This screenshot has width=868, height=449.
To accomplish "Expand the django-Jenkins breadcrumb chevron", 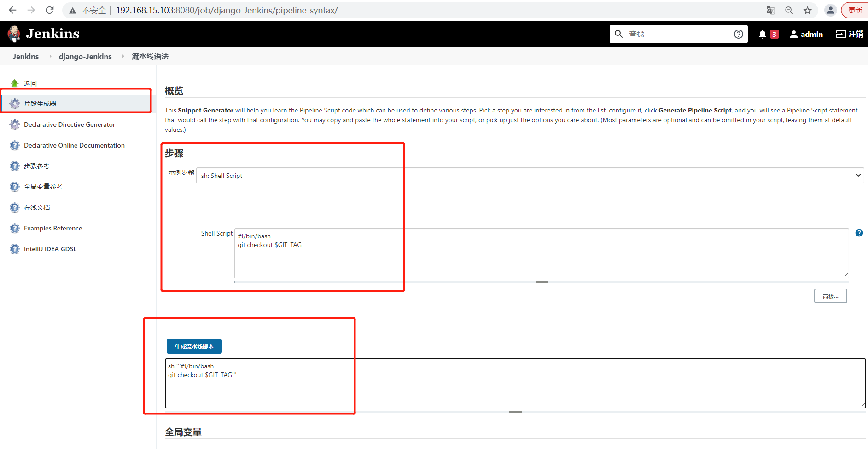I will (123, 56).
